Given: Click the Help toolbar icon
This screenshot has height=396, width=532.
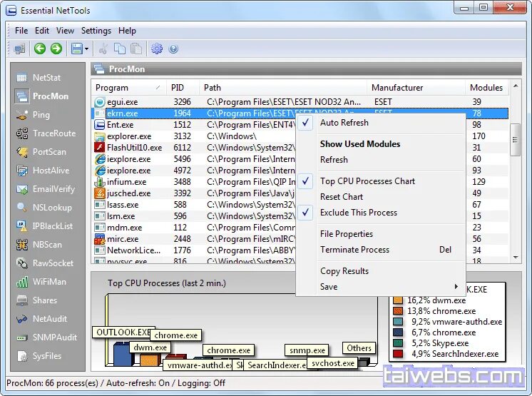Looking at the screenshot, I should point(173,49).
